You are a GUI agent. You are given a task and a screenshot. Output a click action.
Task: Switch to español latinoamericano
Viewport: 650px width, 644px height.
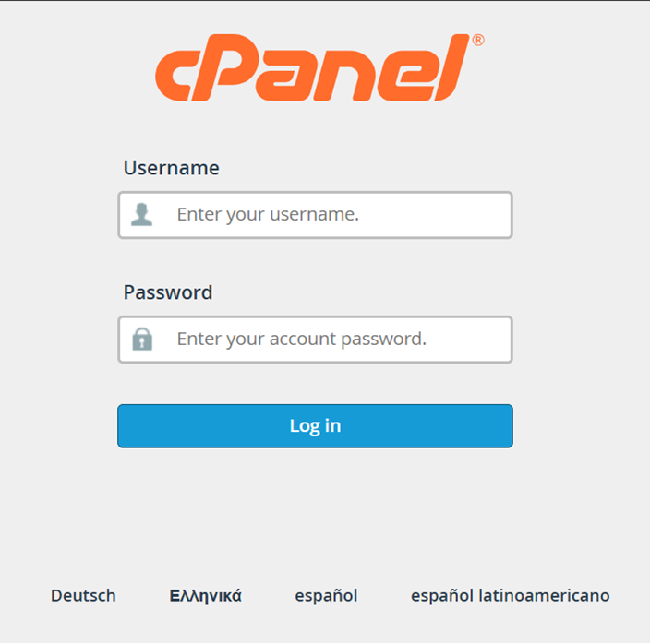510,595
